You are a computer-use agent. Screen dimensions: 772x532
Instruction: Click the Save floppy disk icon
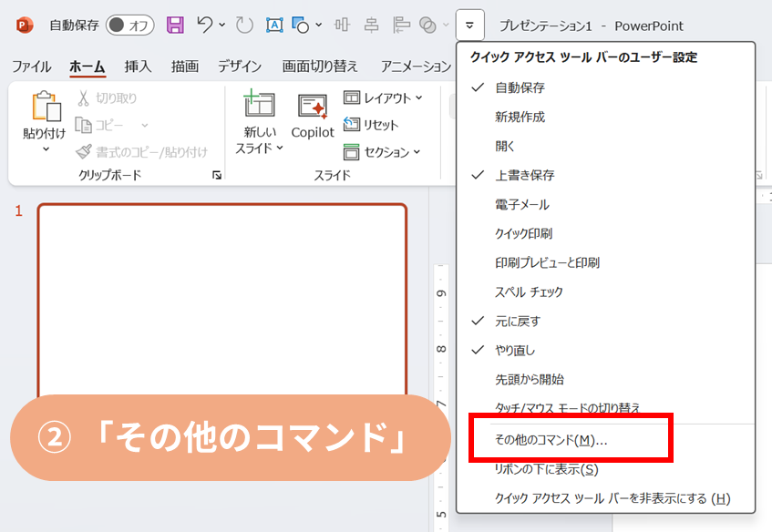(x=175, y=25)
